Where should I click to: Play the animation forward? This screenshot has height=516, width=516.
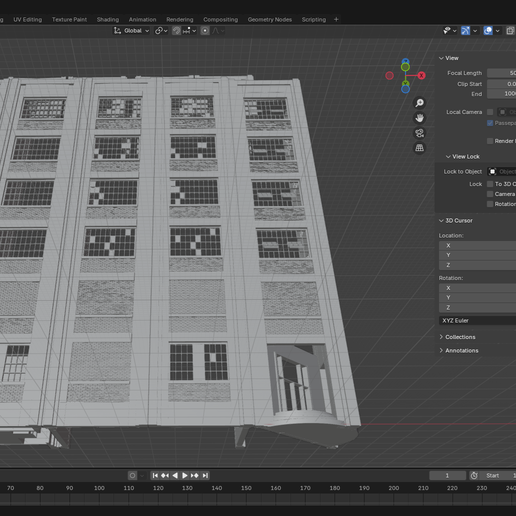pyautogui.click(x=184, y=475)
